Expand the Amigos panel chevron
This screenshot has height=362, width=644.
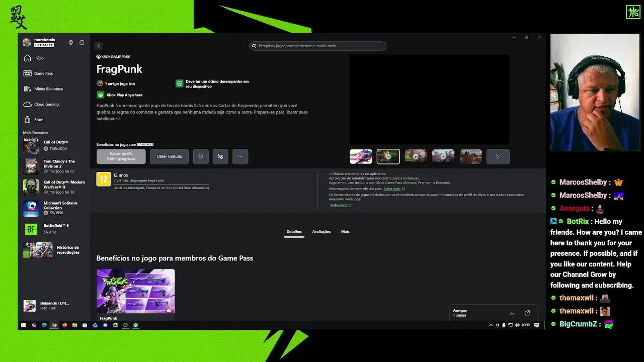coord(512,313)
